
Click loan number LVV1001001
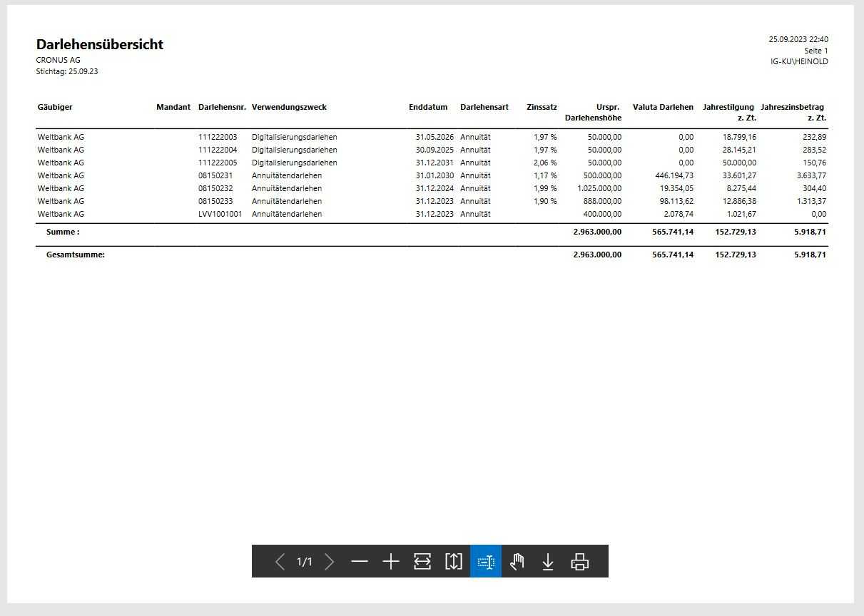coord(220,214)
